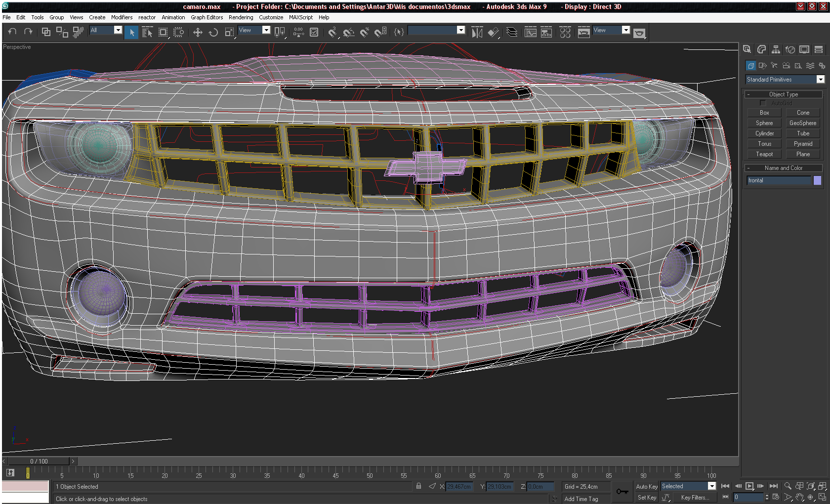Create a Teapot primitive
This screenshot has width=830, height=504.
pos(764,154)
